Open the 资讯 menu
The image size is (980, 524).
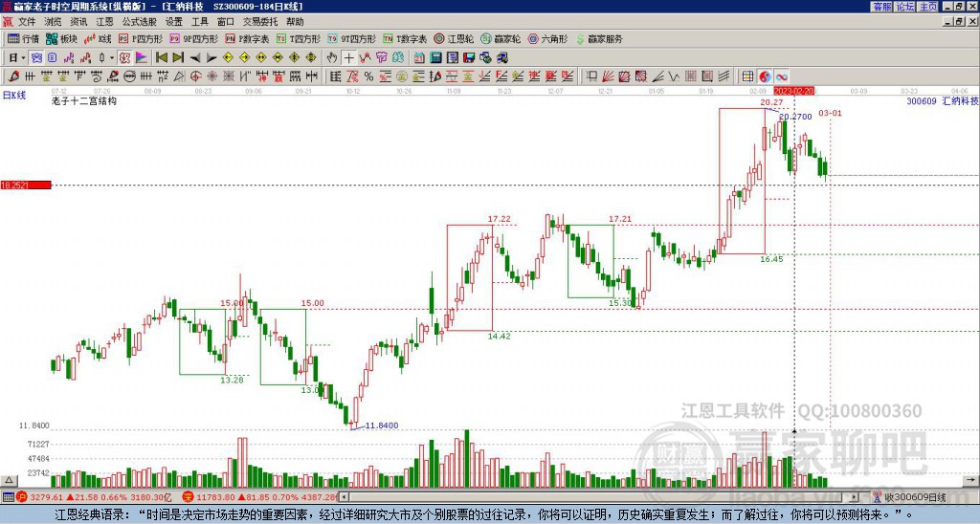(78, 22)
